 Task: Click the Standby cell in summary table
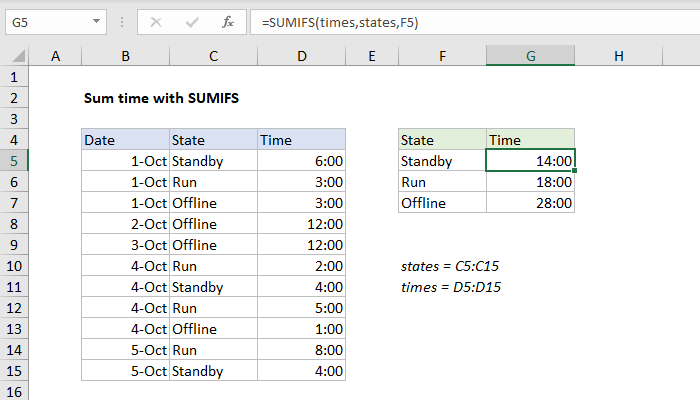click(x=442, y=161)
